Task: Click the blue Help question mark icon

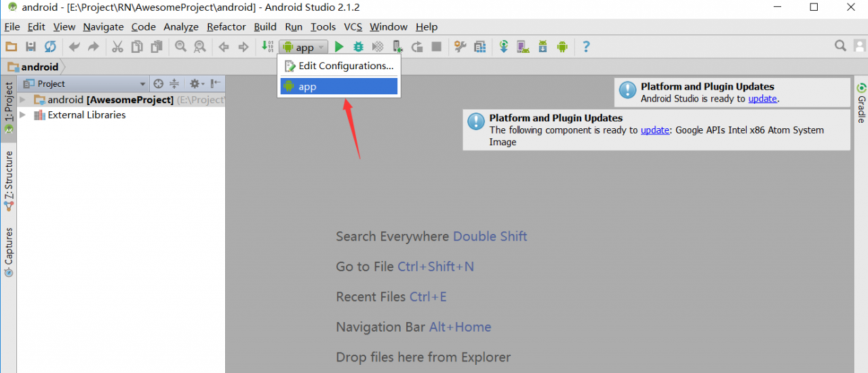Action: [x=587, y=47]
